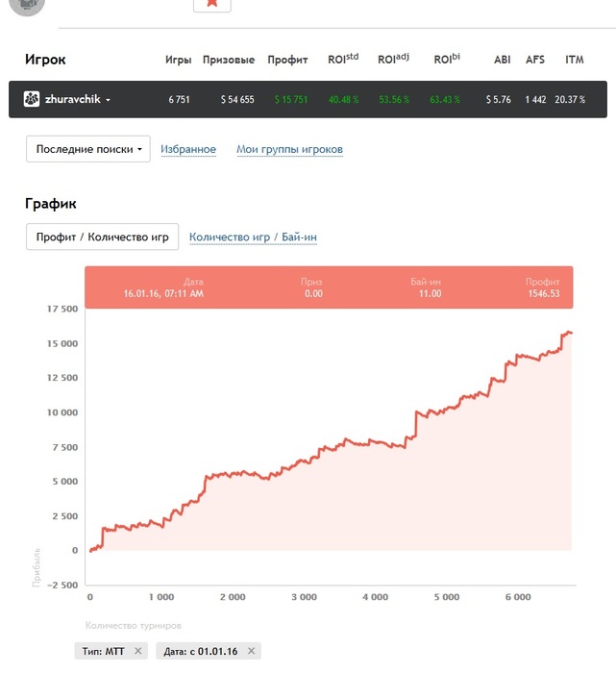Click the red chart tooltip header bar
The width and height of the screenshot is (616, 673).
(329, 287)
